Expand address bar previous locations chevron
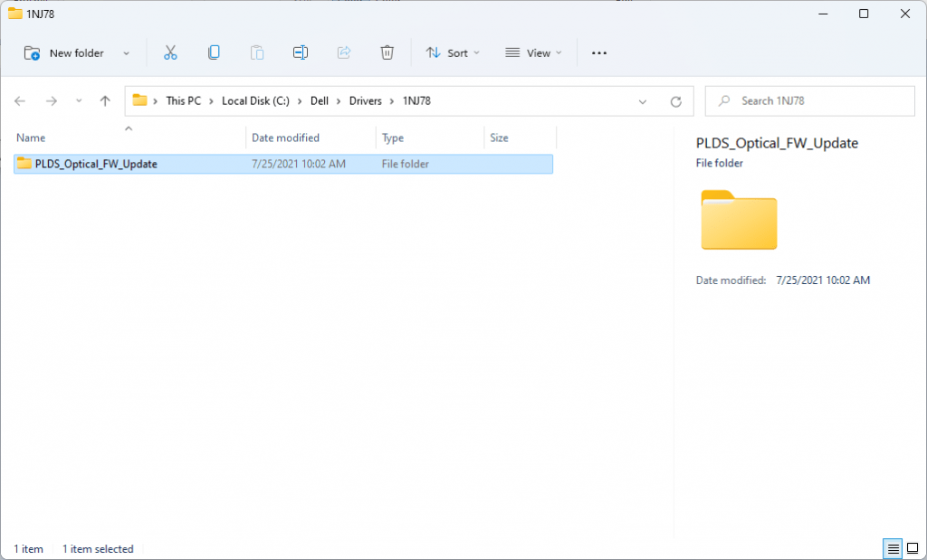This screenshot has height=560, width=927. pos(643,101)
